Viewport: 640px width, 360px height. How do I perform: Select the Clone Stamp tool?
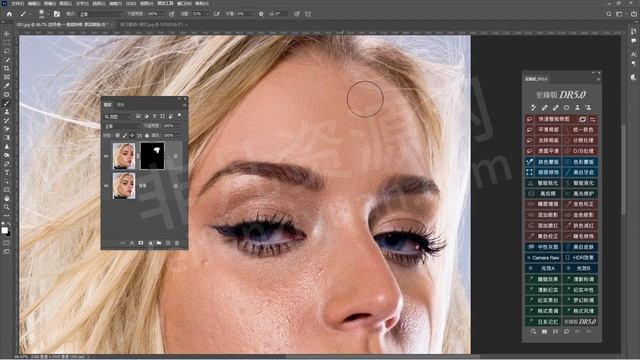coord(7,112)
